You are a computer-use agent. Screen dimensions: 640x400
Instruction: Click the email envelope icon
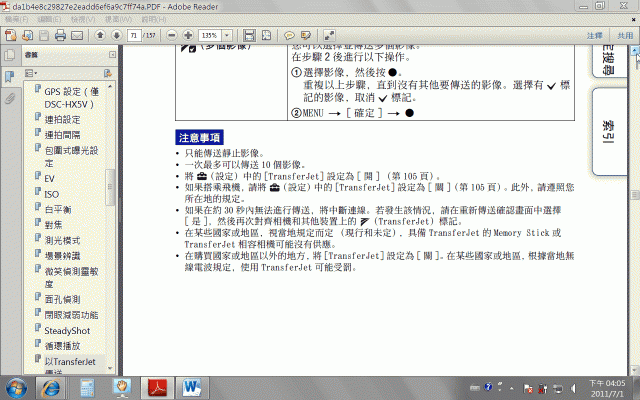77,36
